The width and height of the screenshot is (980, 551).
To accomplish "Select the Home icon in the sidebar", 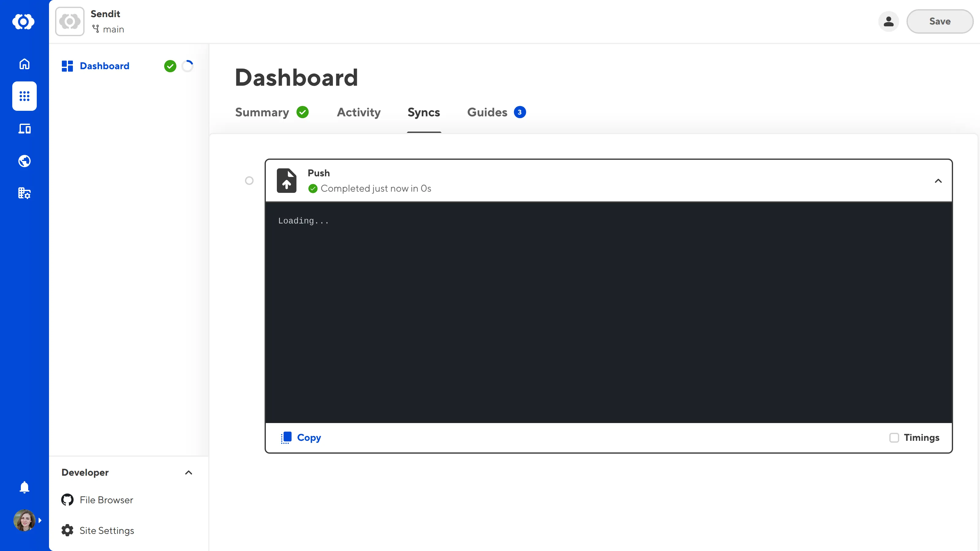I will pyautogui.click(x=24, y=63).
